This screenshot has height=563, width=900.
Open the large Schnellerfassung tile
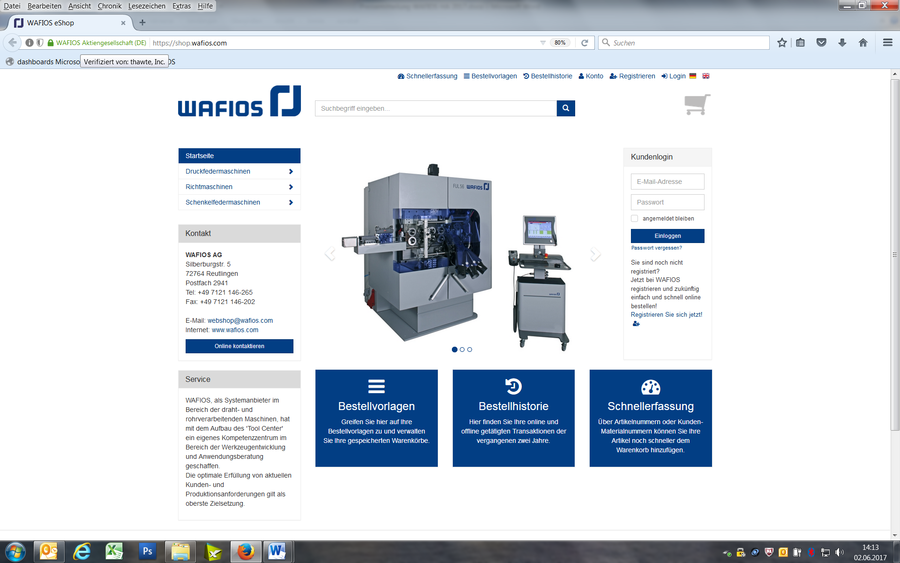tap(650, 418)
